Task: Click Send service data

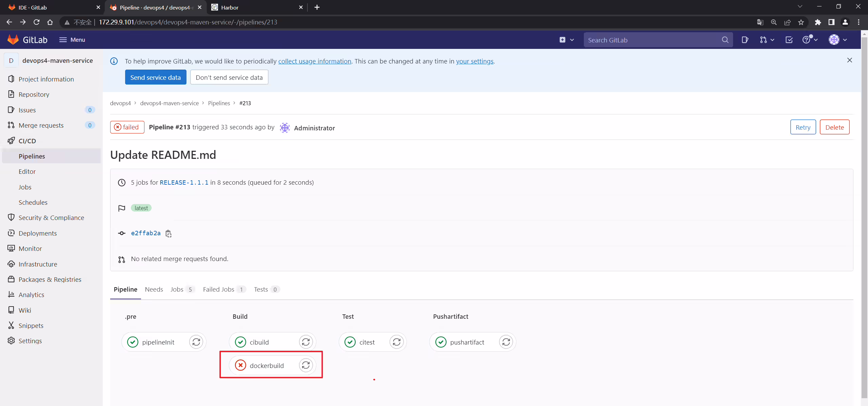Action: [x=156, y=77]
